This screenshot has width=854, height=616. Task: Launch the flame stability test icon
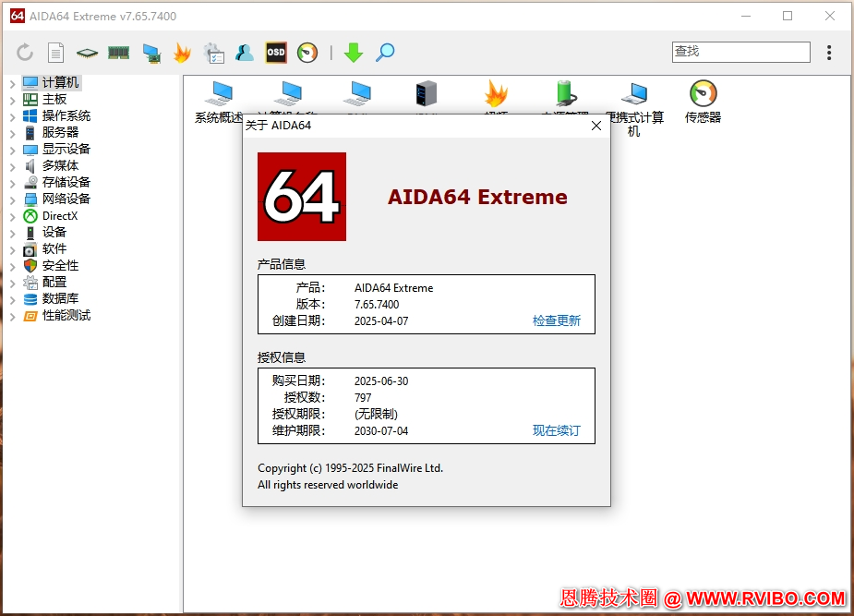point(183,53)
